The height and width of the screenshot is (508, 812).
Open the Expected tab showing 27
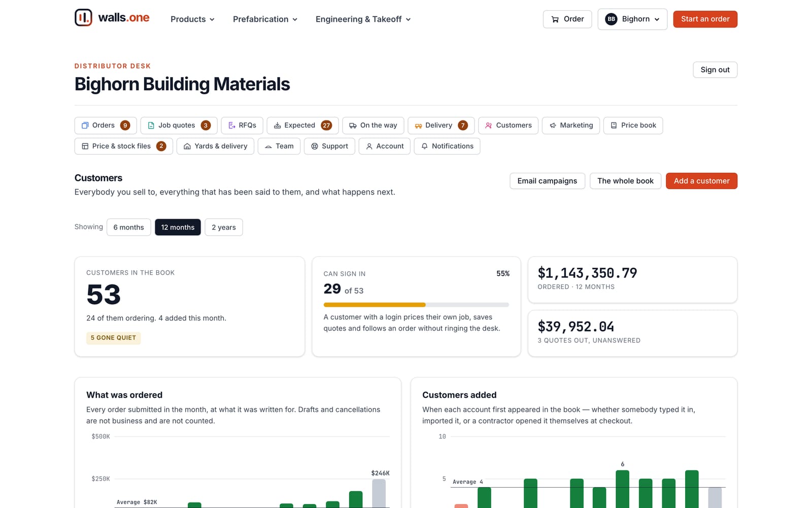pyautogui.click(x=302, y=125)
